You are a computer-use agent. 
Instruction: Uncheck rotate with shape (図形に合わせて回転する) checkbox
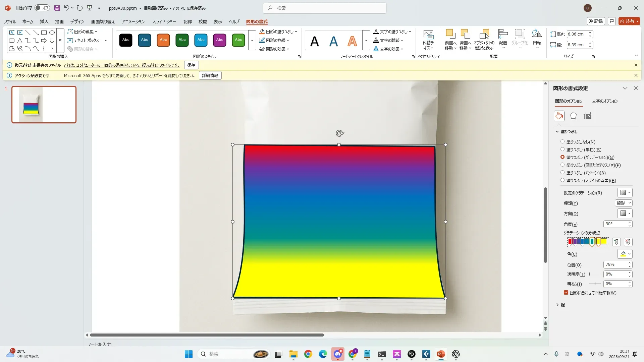pyautogui.click(x=566, y=293)
